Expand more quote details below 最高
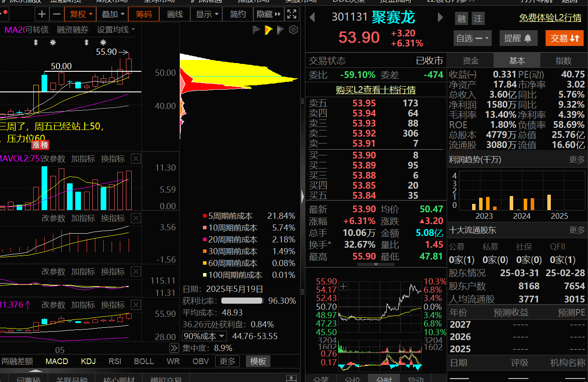The width and height of the screenshot is (588, 382). tap(375, 264)
